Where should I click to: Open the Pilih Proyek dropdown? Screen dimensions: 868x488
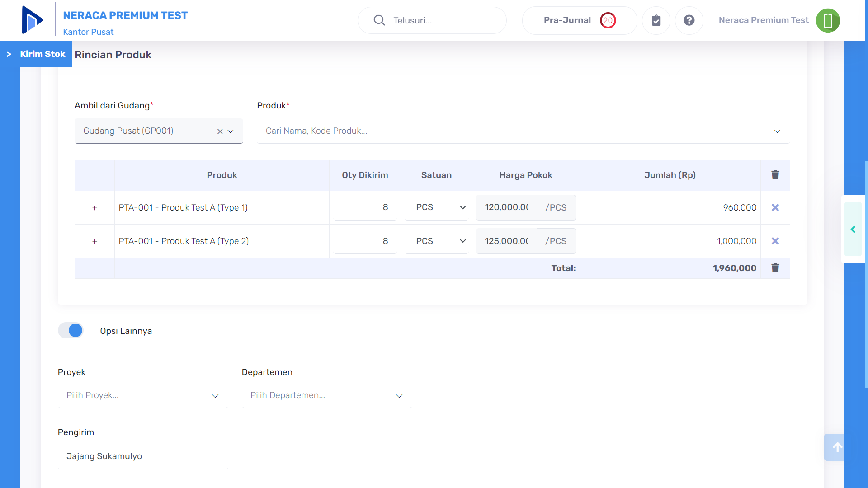pos(142,395)
